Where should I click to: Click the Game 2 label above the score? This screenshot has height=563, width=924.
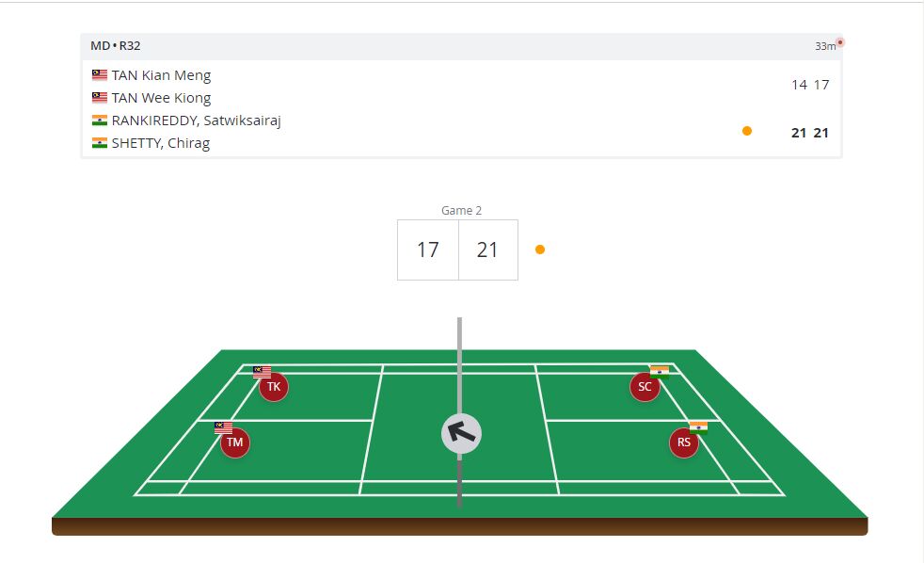[x=461, y=211]
